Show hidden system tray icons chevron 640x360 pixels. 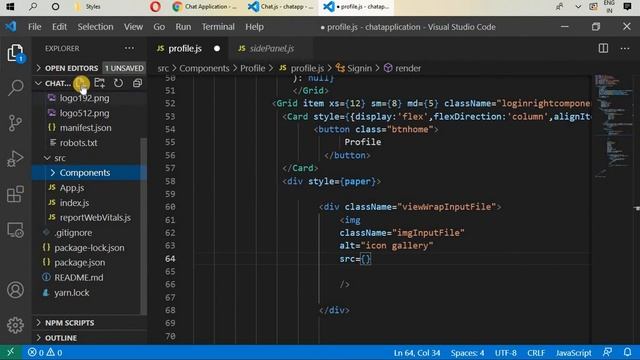pyautogui.click(x=578, y=7)
